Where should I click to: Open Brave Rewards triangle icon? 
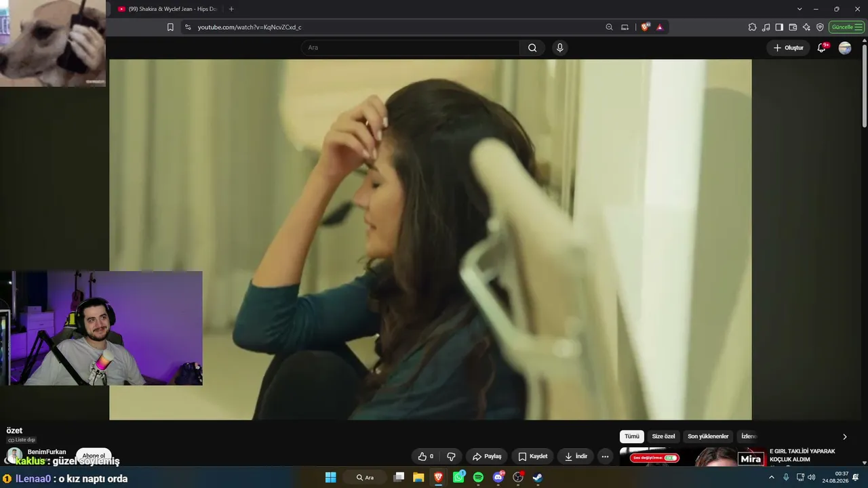click(x=660, y=27)
